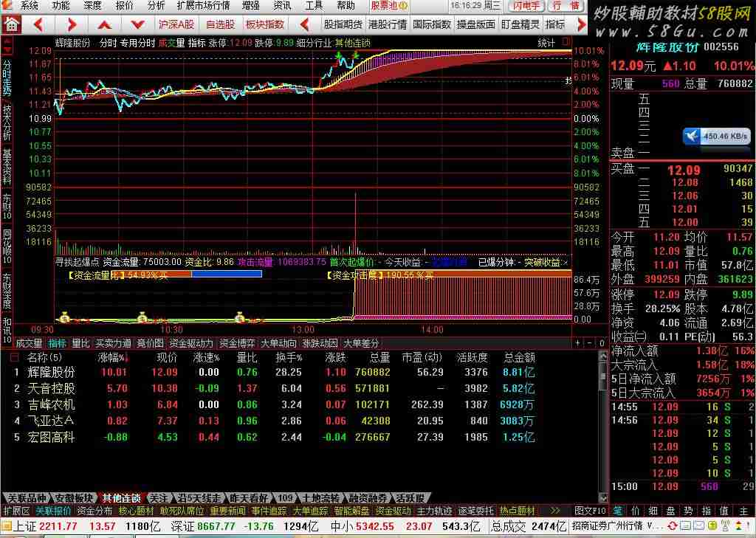This screenshot has height=538, width=756.
Task: Click the icon at the status bar's left edge
Action: tap(6, 525)
